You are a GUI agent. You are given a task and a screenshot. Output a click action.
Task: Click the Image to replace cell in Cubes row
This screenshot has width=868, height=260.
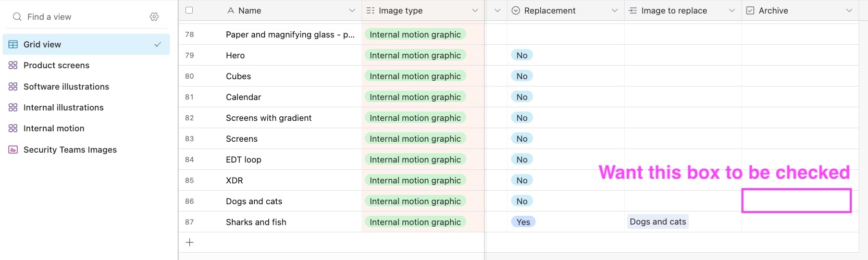(683, 76)
